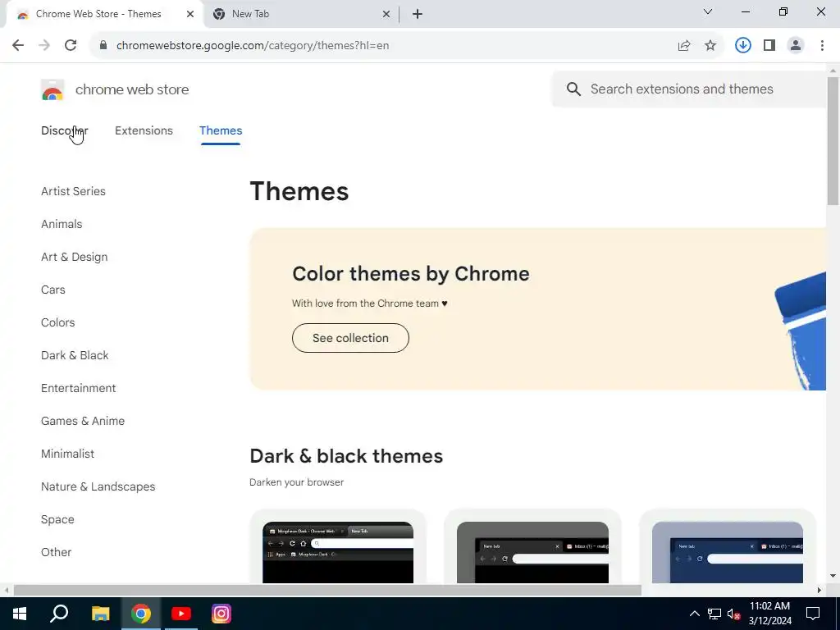This screenshot has width=840, height=630.
Task: Toggle the browser side panel icon
Action: point(769,46)
